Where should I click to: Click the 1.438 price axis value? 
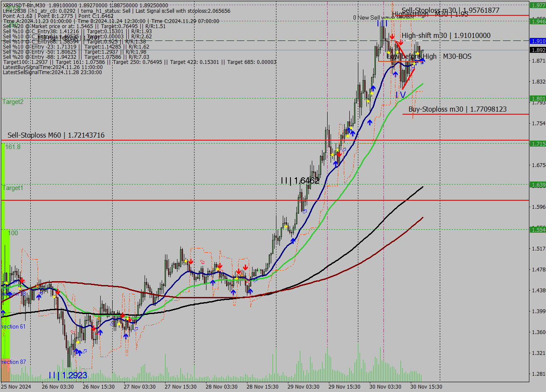538,290
